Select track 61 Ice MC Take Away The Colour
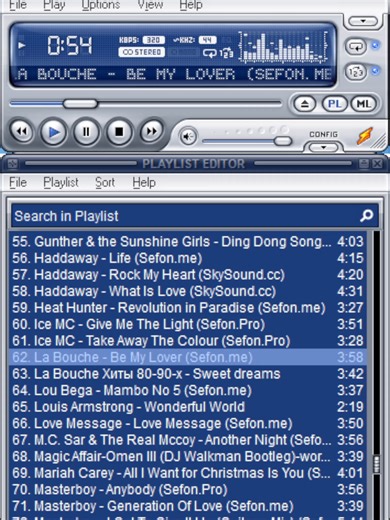 tap(188, 341)
